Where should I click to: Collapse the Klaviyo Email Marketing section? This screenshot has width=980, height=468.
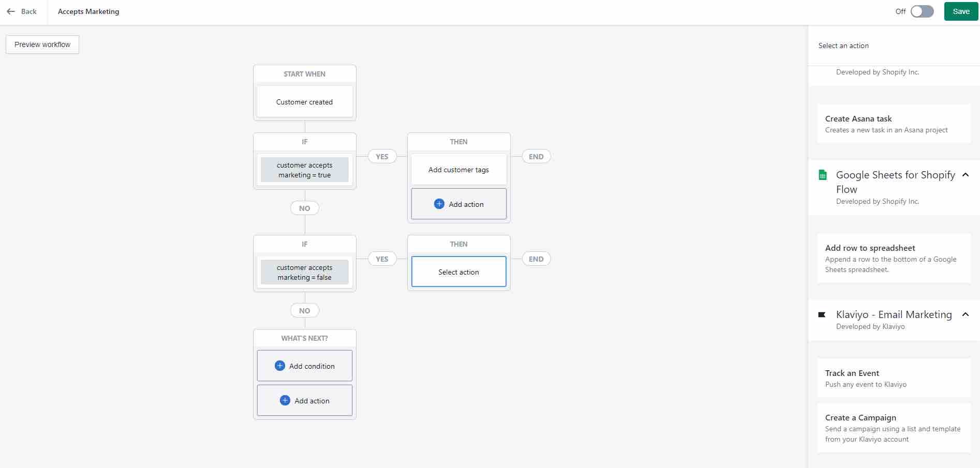tap(966, 314)
